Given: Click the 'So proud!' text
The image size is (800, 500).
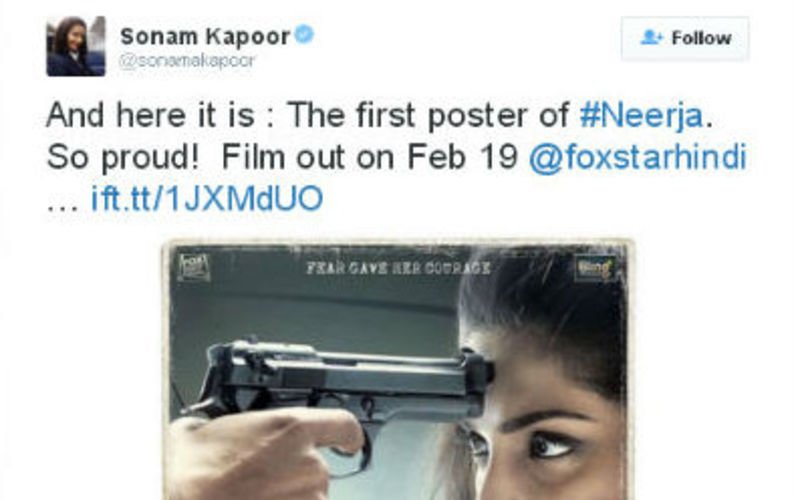Looking at the screenshot, I should (x=122, y=158).
